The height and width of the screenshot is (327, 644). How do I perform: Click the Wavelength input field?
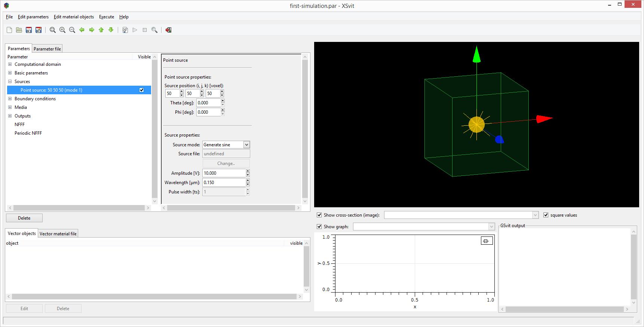224,183
